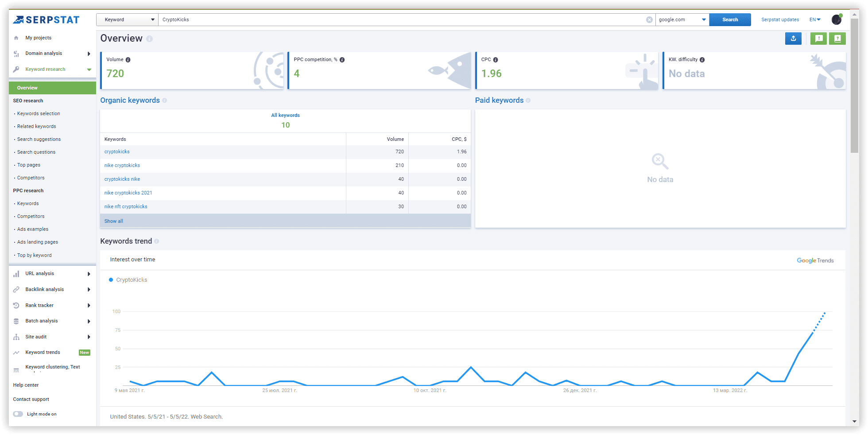Expand the Backlink analysis submenu arrow
Viewport: 868px width, 435px height.
tap(89, 290)
